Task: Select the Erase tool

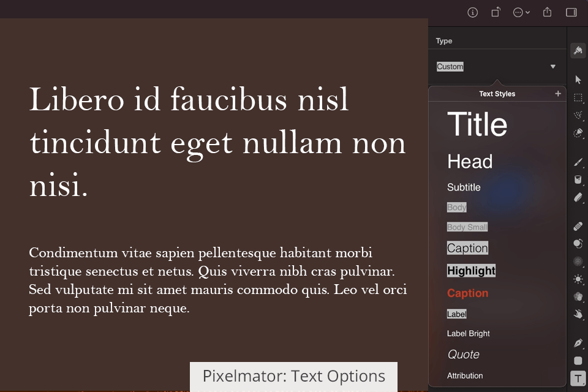Action: coord(578,197)
